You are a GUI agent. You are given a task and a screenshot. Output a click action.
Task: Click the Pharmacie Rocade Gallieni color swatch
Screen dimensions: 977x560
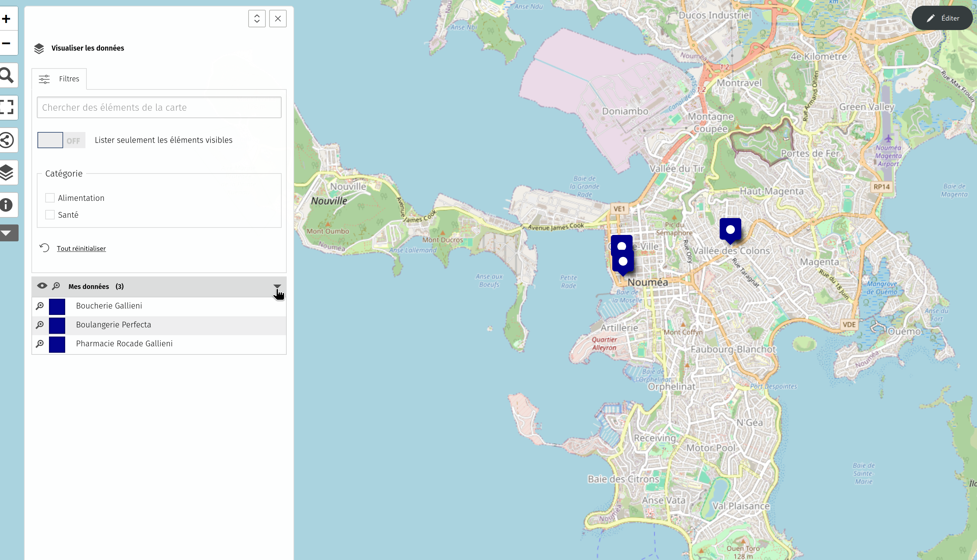point(57,344)
